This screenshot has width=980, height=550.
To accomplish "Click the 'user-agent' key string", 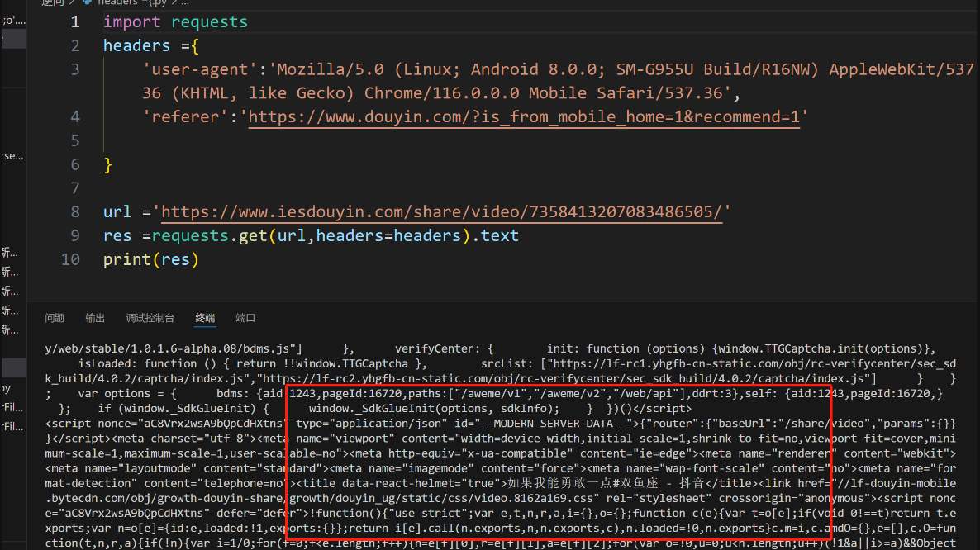I will tap(195, 69).
